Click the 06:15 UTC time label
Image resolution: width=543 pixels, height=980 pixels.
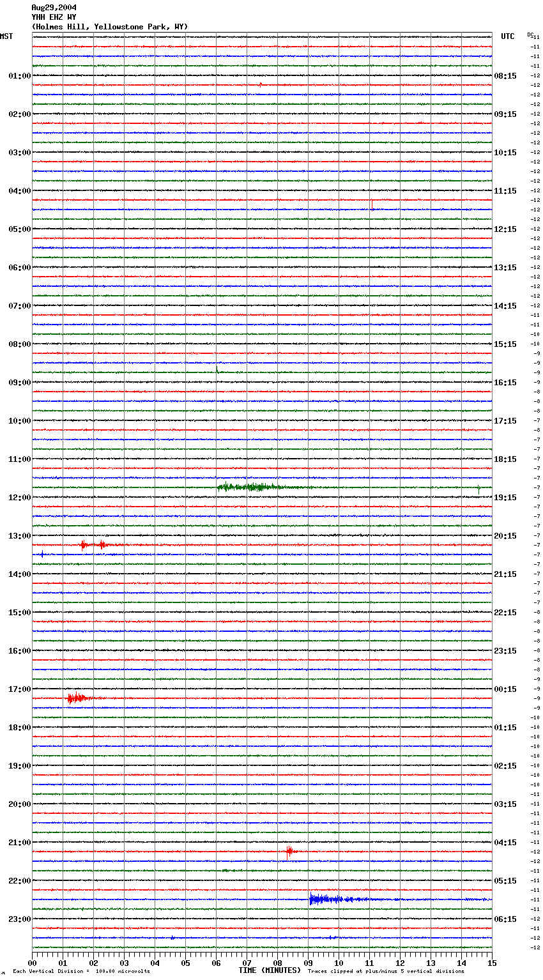pos(505,919)
